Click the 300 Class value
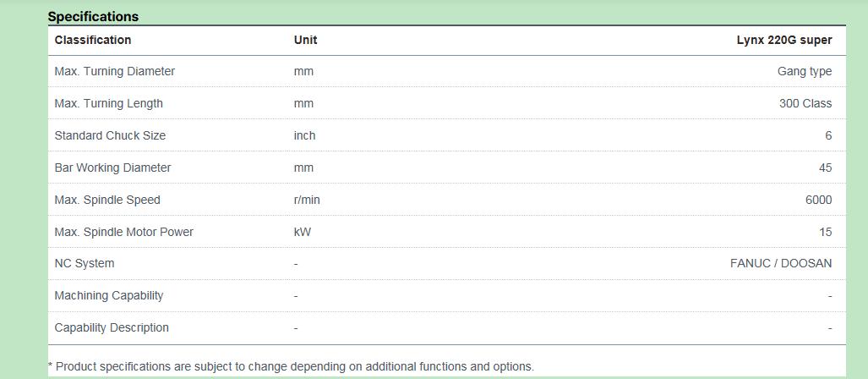This screenshot has height=379, width=868. point(805,103)
